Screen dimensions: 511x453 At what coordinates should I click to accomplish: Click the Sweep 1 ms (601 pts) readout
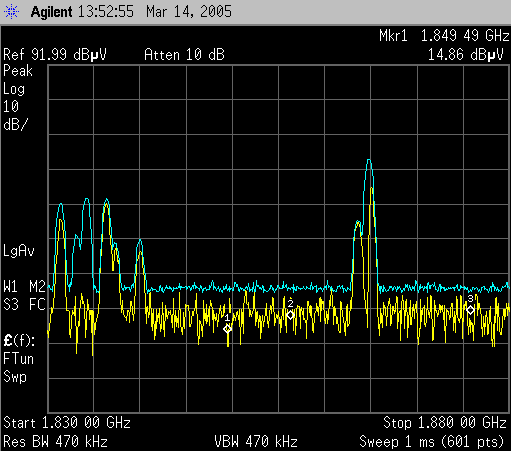coord(432,442)
